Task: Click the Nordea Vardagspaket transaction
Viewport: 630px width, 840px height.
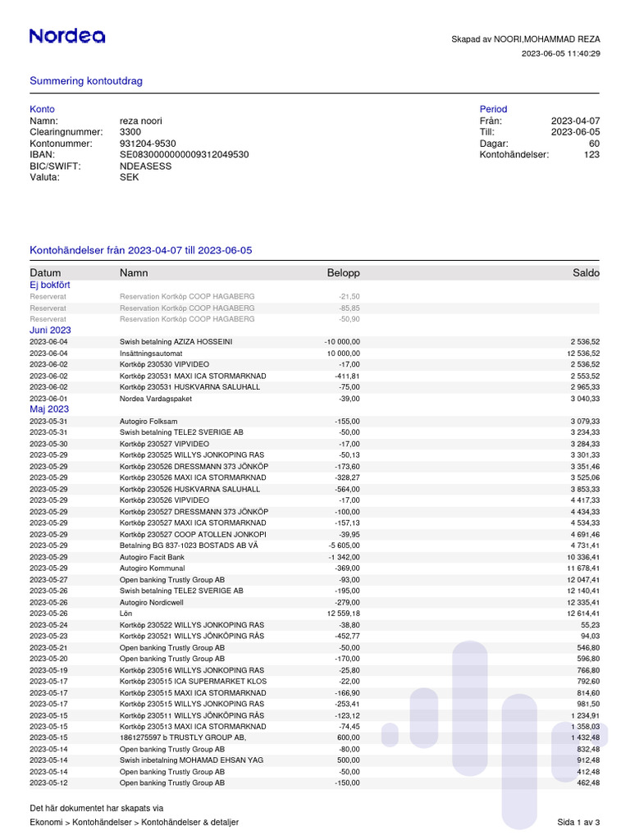Action: tap(314, 399)
